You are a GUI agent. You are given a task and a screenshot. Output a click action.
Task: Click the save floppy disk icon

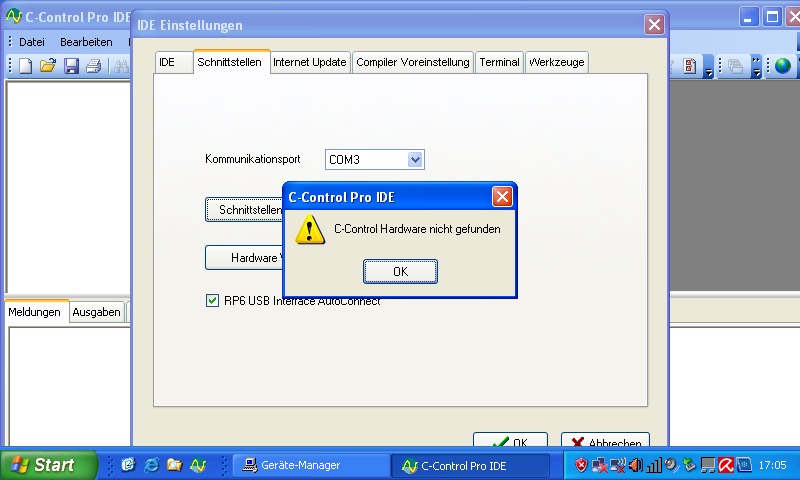71,66
